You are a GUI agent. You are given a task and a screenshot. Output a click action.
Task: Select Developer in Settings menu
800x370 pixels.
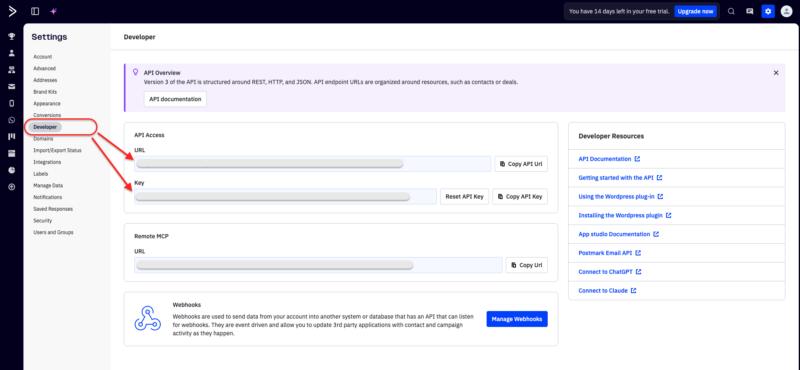coord(45,127)
